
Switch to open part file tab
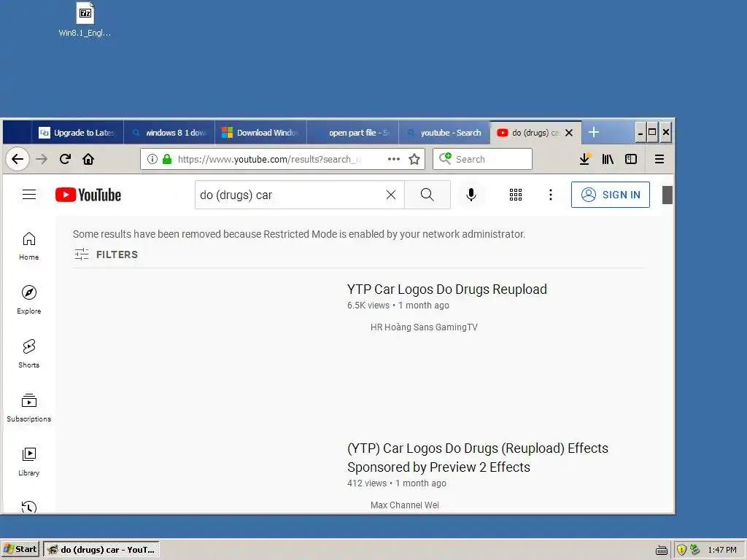click(x=353, y=133)
